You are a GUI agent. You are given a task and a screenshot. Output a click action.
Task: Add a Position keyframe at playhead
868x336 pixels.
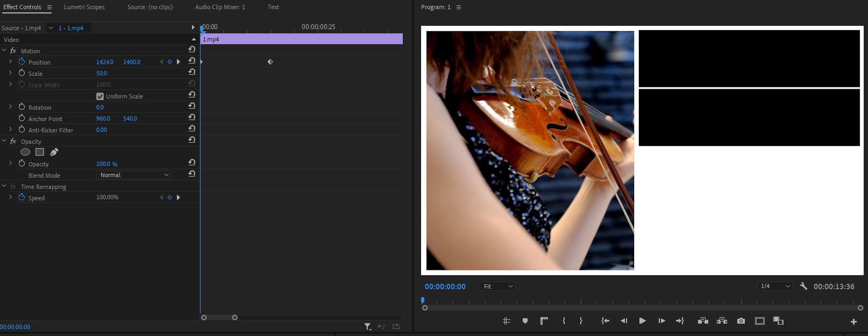[169, 62]
